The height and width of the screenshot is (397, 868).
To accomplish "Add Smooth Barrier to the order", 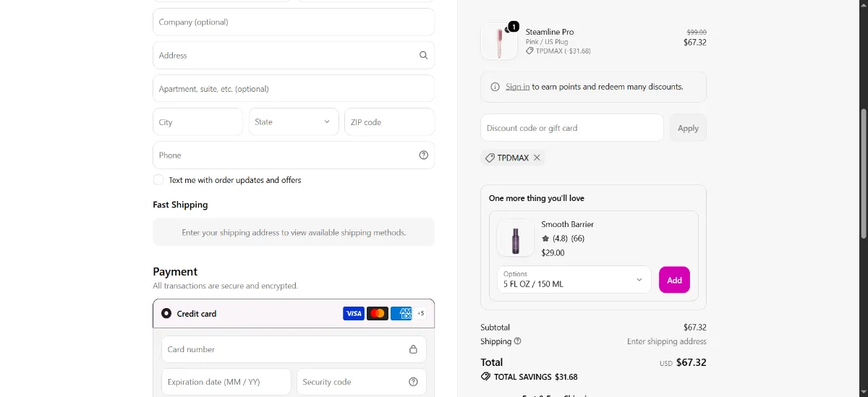I will click(x=674, y=280).
